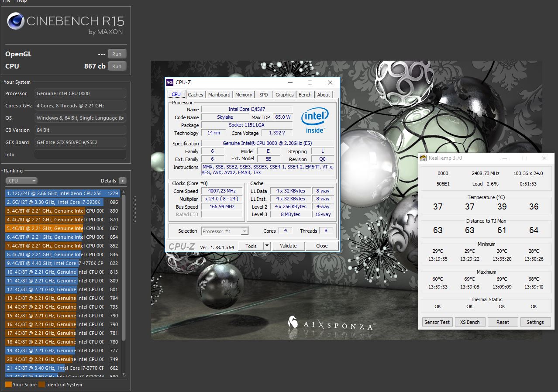Click the Close button in CPU-Z
This screenshot has height=392, width=558.
pos(322,246)
